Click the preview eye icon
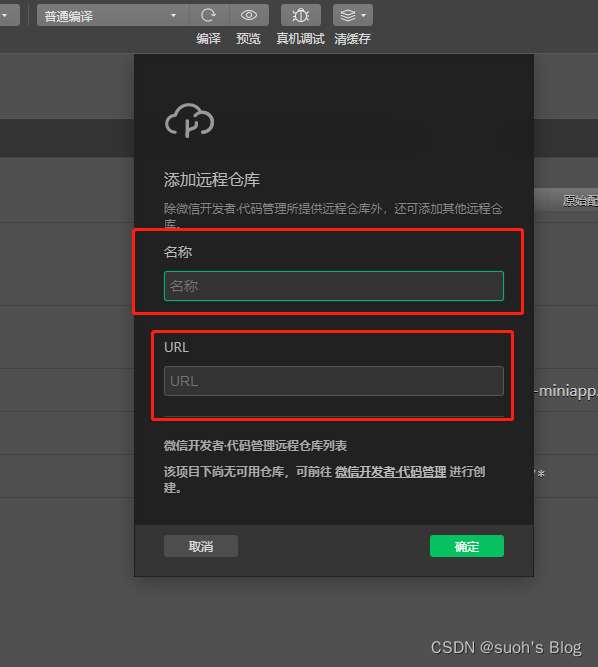 249,16
